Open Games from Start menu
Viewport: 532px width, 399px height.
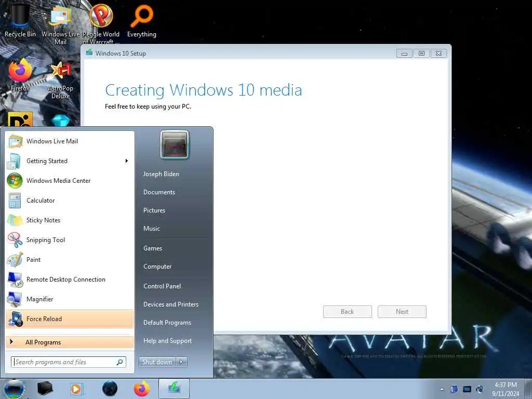click(x=153, y=248)
